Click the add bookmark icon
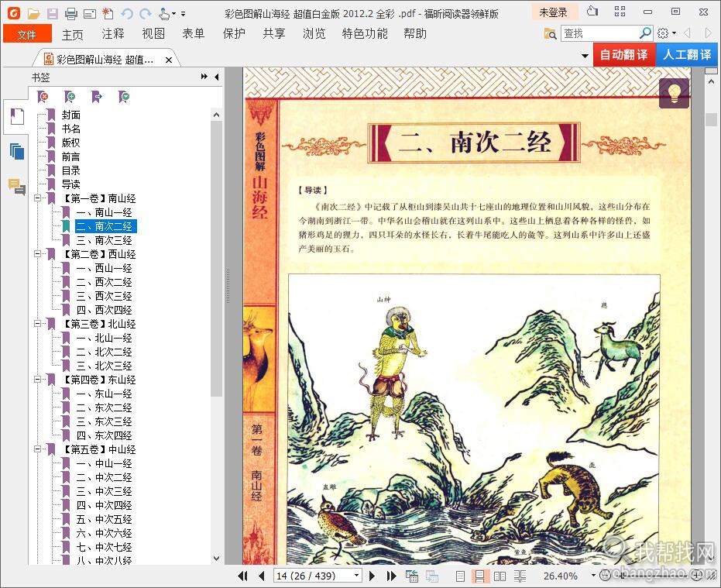The height and width of the screenshot is (588, 721). pyautogui.click(x=70, y=96)
